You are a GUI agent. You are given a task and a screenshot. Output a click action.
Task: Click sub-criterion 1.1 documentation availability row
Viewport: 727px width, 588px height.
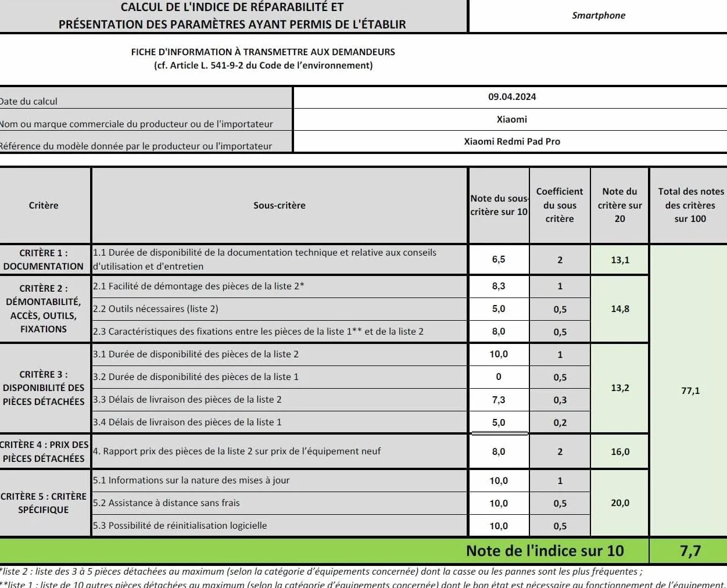click(280, 260)
